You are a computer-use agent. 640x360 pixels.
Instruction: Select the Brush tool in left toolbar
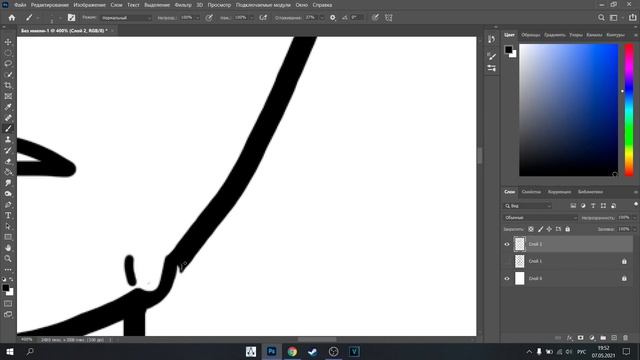coord(8,129)
